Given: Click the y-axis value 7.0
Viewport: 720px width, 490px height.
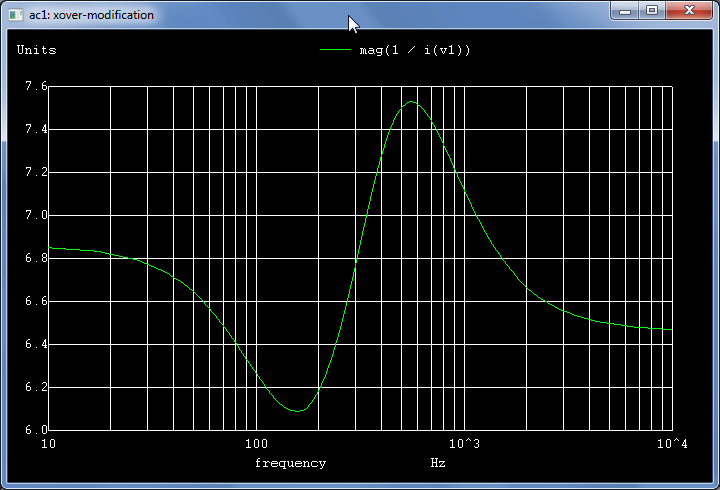Looking at the screenshot, I should 36,215.
